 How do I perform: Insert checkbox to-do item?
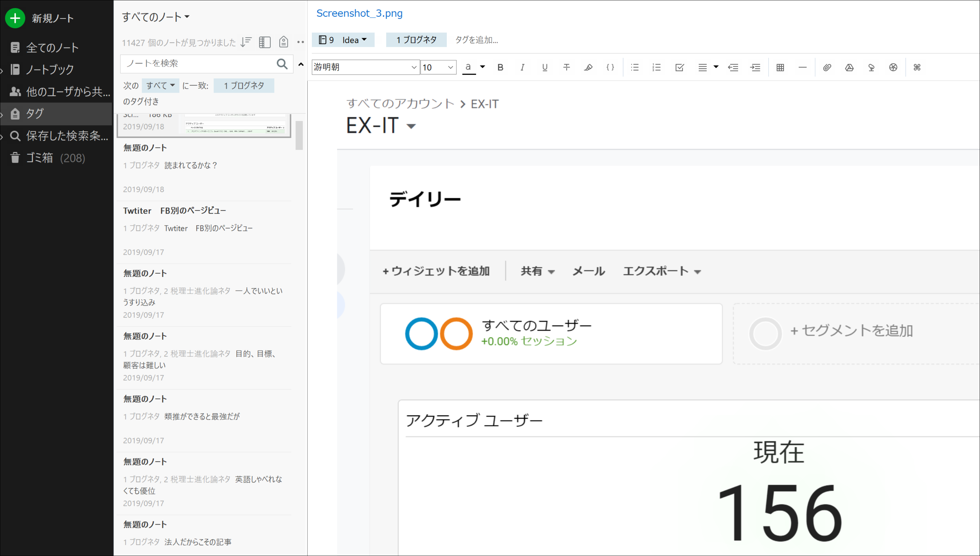point(679,68)
